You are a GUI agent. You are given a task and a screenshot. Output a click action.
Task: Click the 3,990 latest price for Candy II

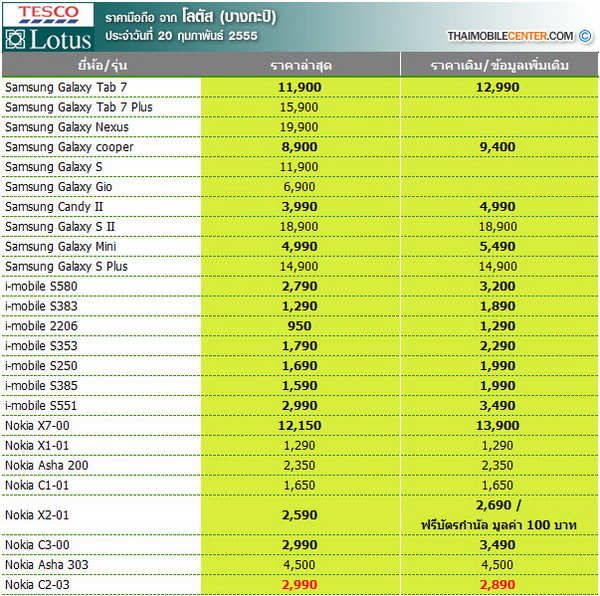coord(300,207)
